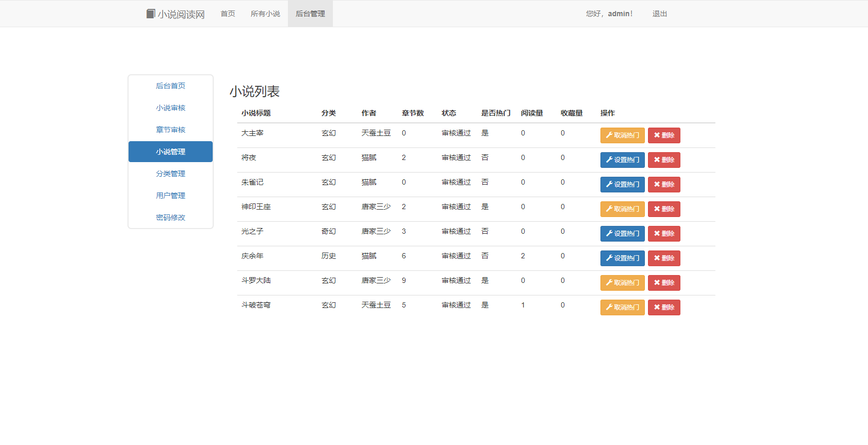Image resolution: width=868 pixels, height=445 pixels.
Task: Click 奇幻 category in 光之子 row
Action: [x=329, y=232]
